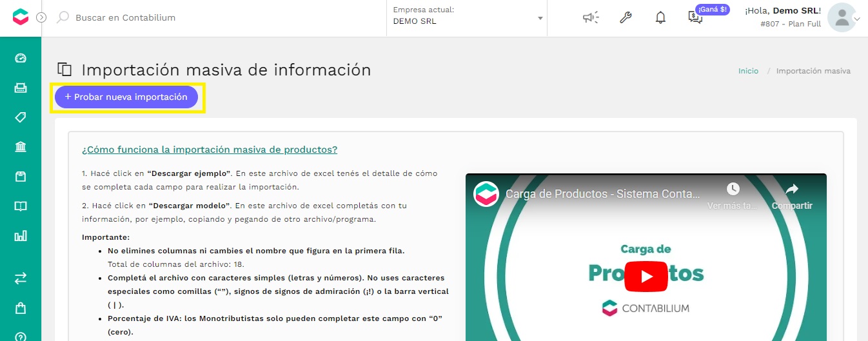The width and height of the screenshot is (868, 341).
Task: Open the transfer arrows sidebar icon
Action: coord(21,278)
